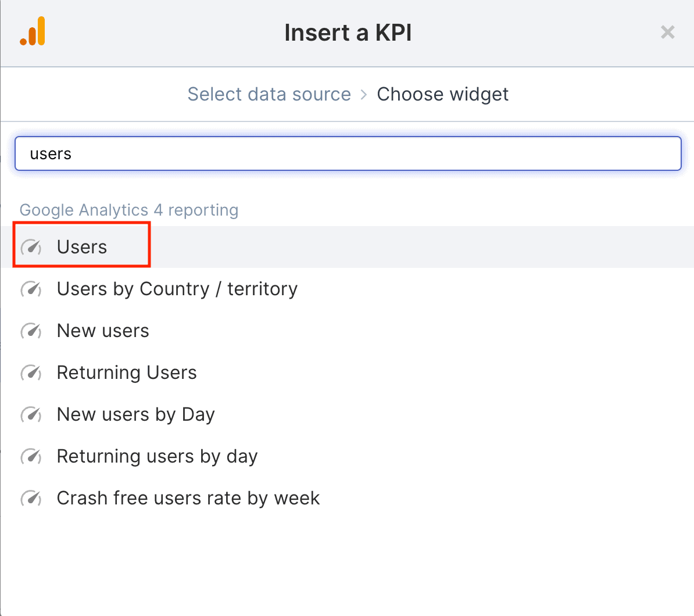The height and width of the screenshot is (616, 694).
Task: Select New users by Day widget
Action: point(347,415)
